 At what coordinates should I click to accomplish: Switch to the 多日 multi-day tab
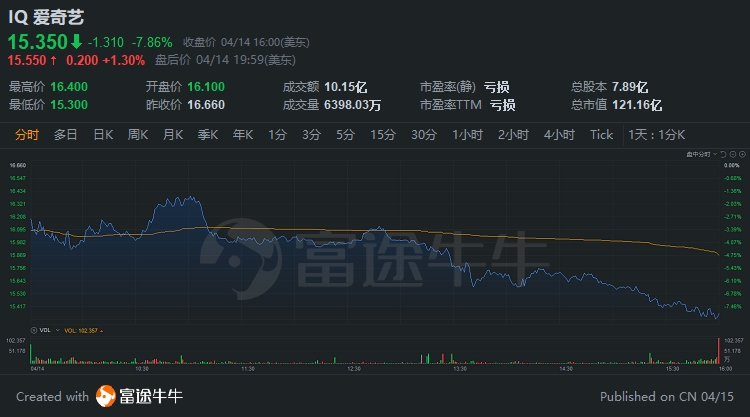pyautogui.click(x=66, y=135)
